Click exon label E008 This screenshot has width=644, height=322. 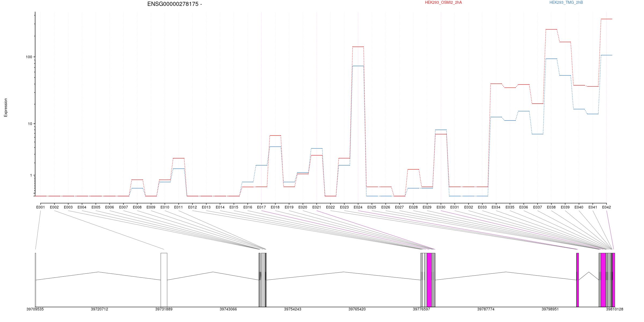pyautogui.click(x=137, y=207)
